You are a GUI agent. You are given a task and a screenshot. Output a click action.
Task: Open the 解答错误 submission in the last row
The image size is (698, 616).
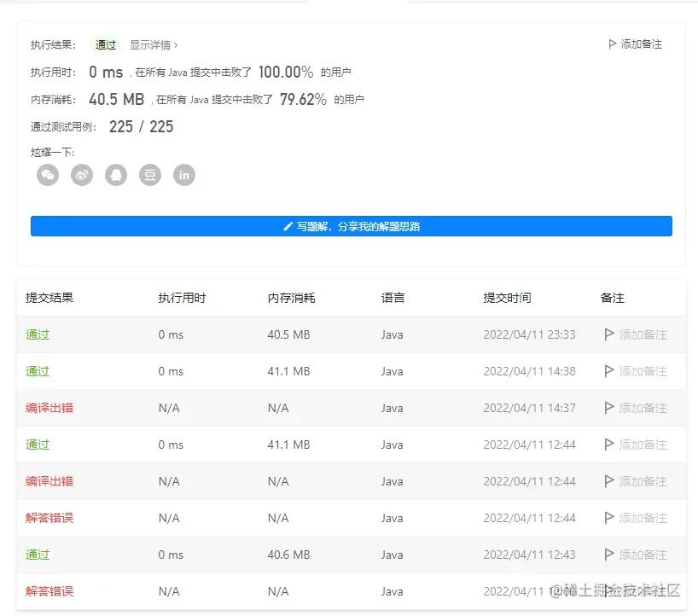coord(49,591)
